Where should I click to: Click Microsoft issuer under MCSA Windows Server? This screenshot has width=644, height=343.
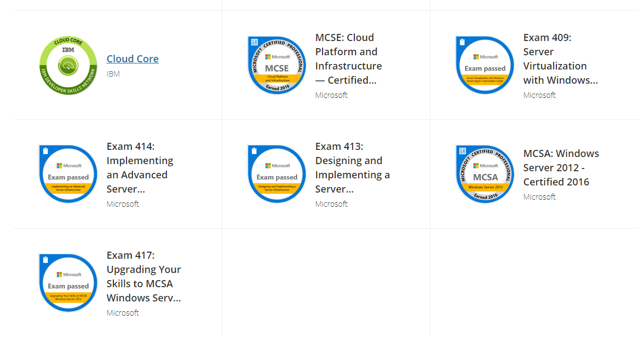pos(539,197)
